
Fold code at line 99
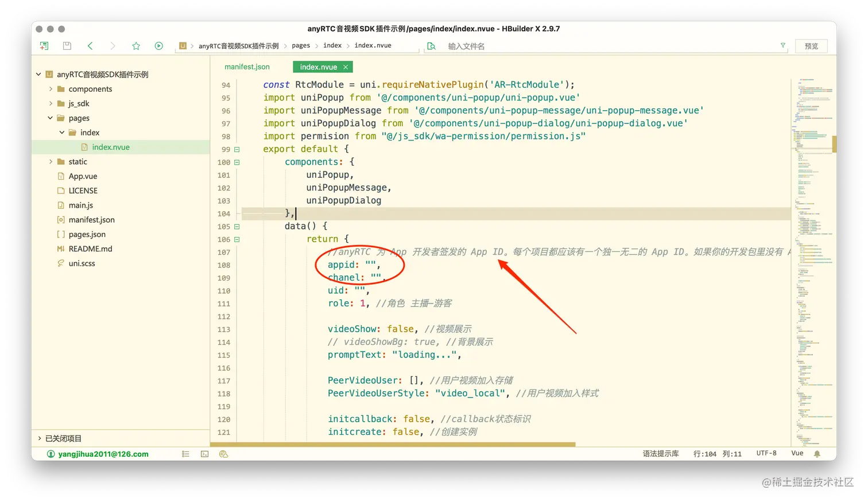coord(237,149)
